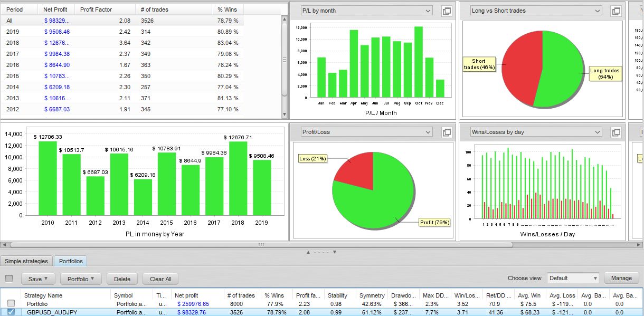The width and height of the screenshot is (644, 316).
Task: Pop out the P/L by month chart
Action: [x=446, y=11]
